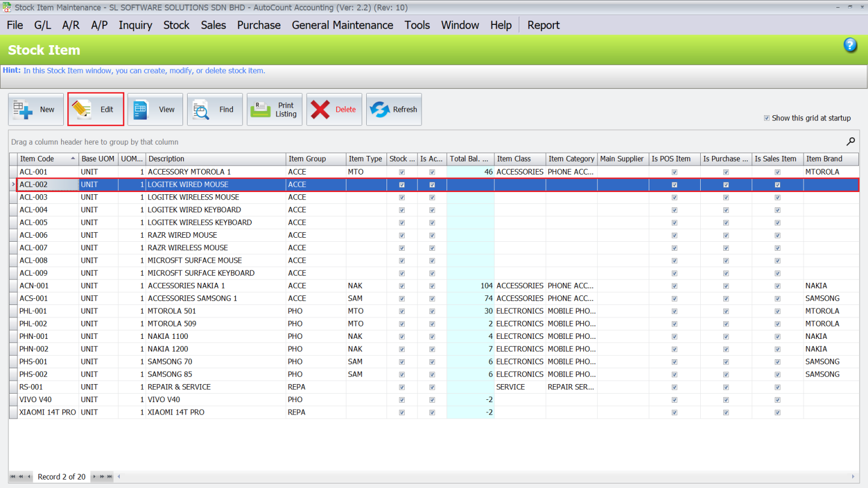This screenshot has height=488, width=868.
Task: Toggle Is Sales Item for PHS-001
Action: [x=778, y=361]
